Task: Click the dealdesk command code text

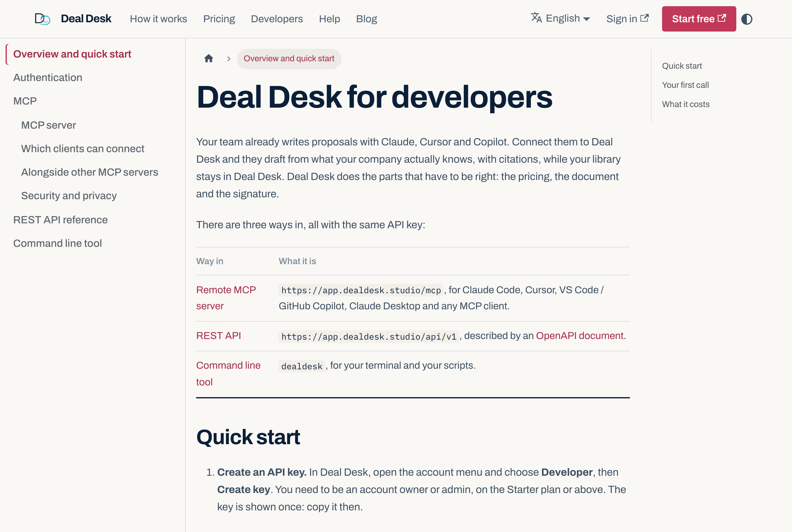Action: pyautogui.click(x=302, y=367)
